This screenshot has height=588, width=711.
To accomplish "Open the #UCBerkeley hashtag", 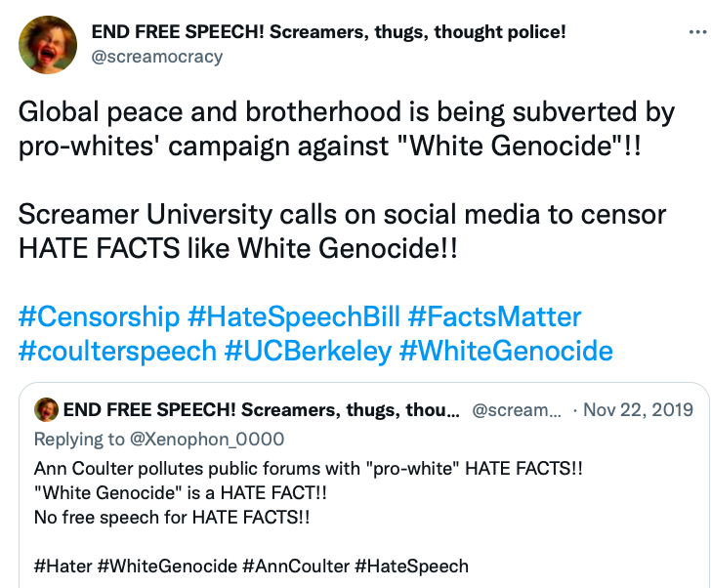I will (x=308, y=351).
